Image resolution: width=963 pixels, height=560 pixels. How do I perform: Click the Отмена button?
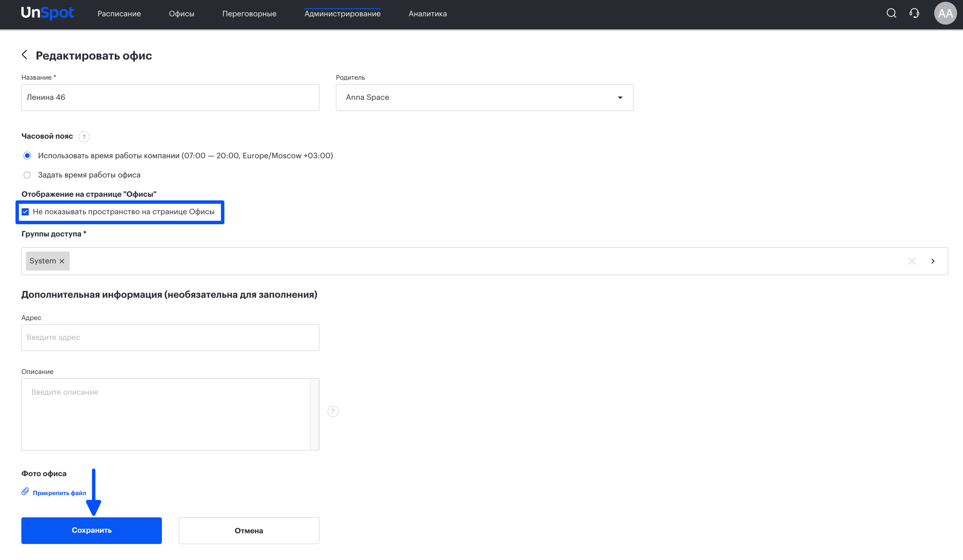click(x=249, y=531)
